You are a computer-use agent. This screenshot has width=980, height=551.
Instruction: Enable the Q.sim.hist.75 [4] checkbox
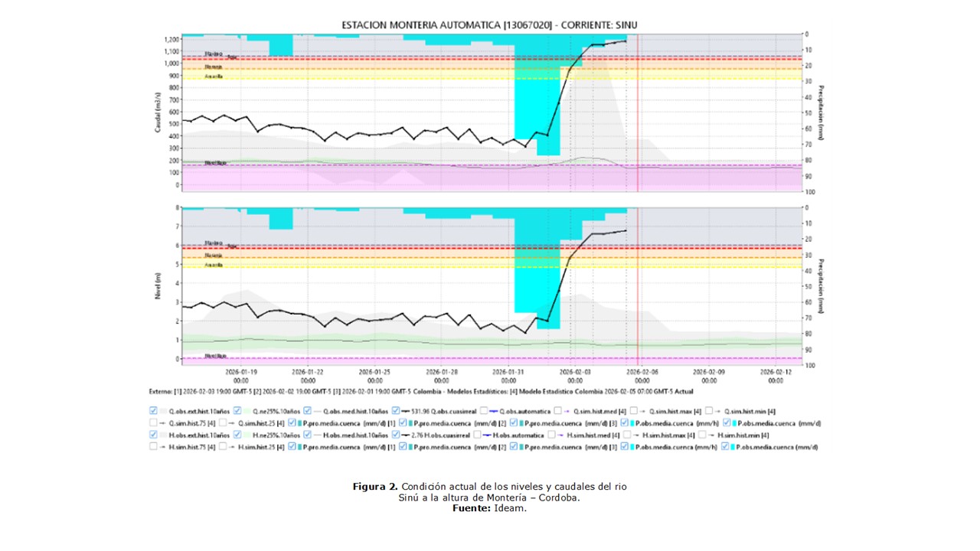154,422
